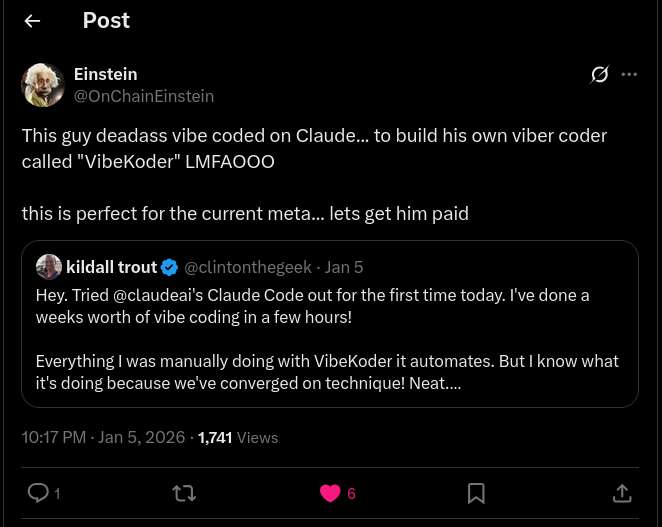Click the Jan 5 quoted post date
Viewport: 662px width, 527px height.
345,267
